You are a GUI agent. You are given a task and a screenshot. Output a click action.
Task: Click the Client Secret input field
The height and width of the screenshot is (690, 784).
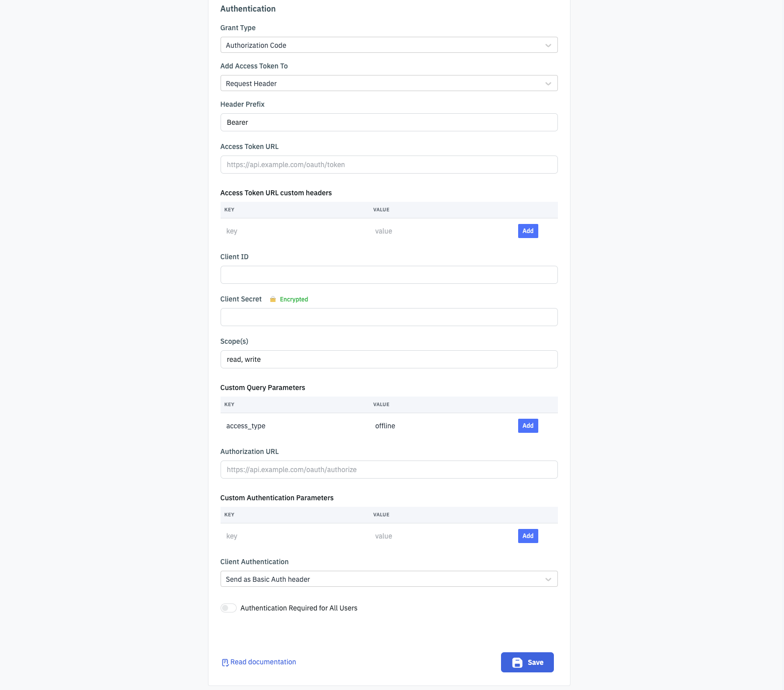point(389,317)
